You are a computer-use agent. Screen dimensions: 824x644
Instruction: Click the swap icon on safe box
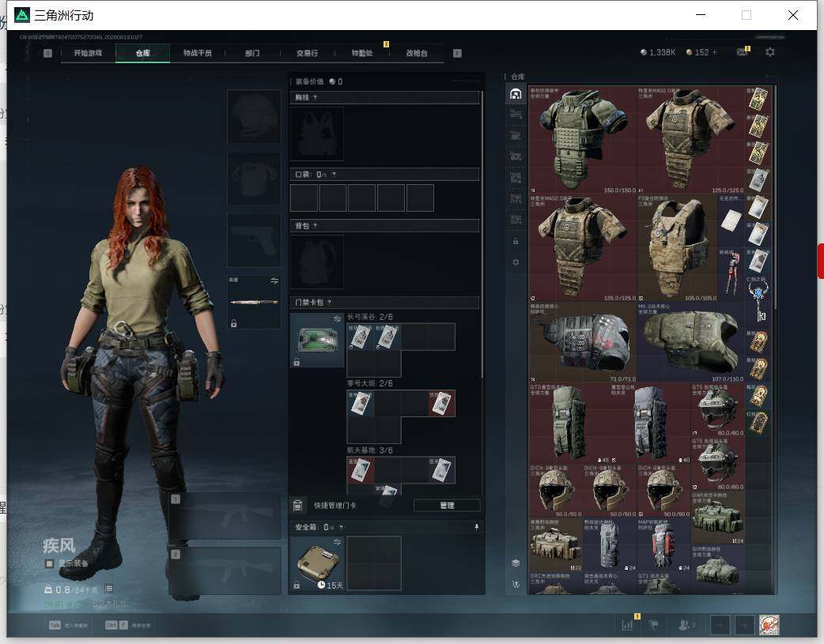point(337,541)
